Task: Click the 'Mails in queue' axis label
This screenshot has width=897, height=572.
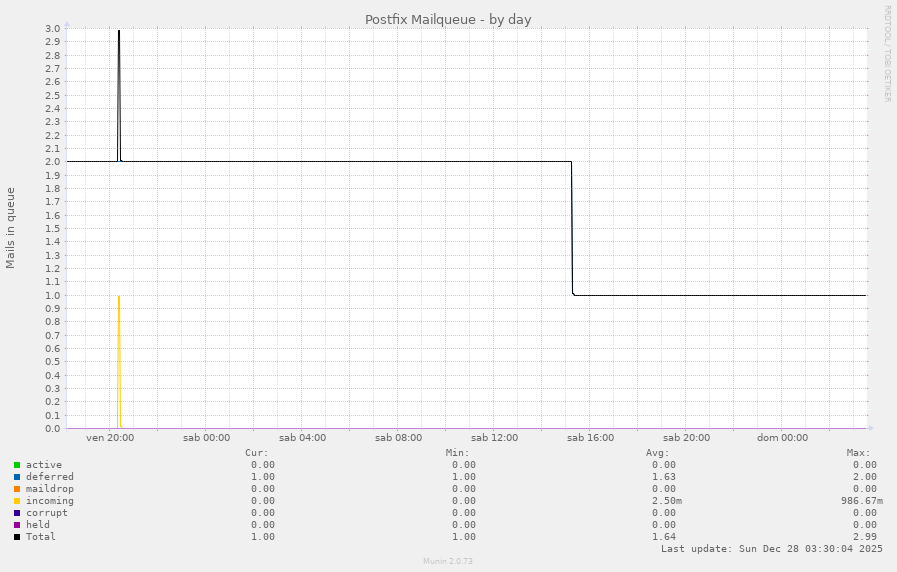Action: point(10,228)
